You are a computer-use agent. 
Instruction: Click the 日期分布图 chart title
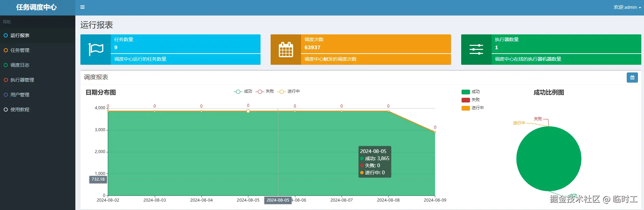click(x=101, y=92)
